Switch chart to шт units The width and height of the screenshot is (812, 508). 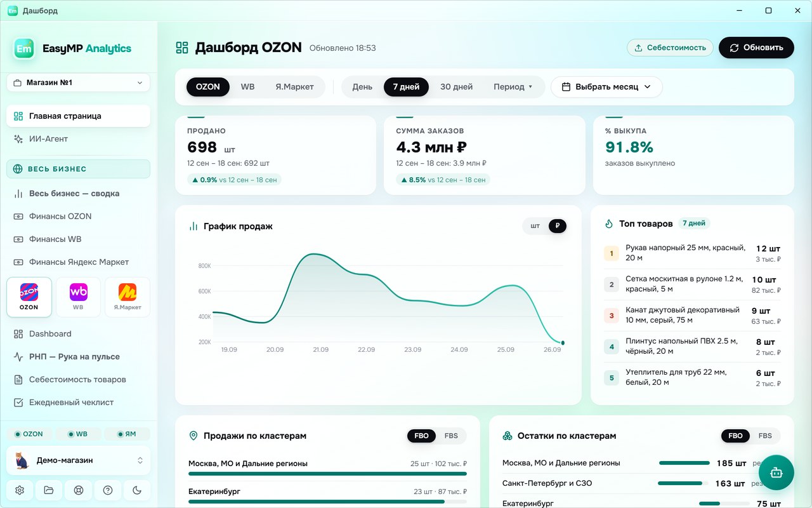tap(535, 226)
